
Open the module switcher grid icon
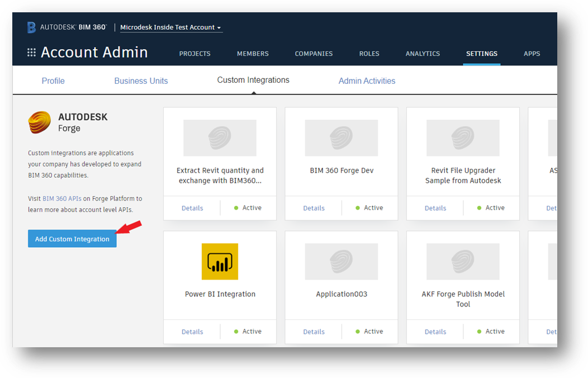31,53
